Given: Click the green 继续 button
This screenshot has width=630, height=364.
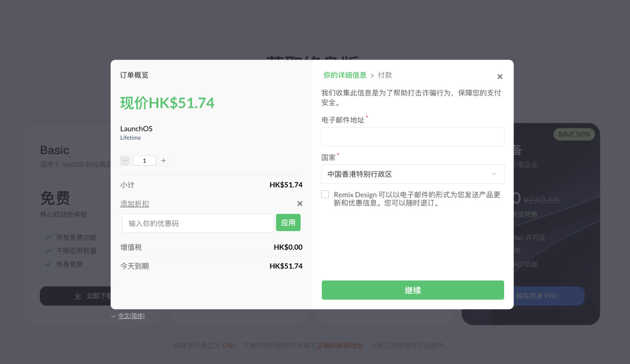Looking at the screenshot, I should pos(413,290).
